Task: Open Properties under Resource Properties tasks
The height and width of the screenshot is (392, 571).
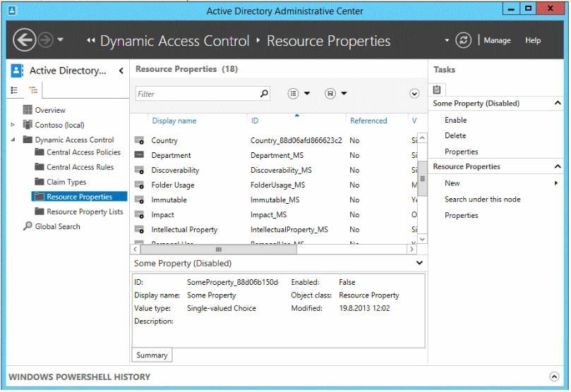Action: (x=461, y=215)
